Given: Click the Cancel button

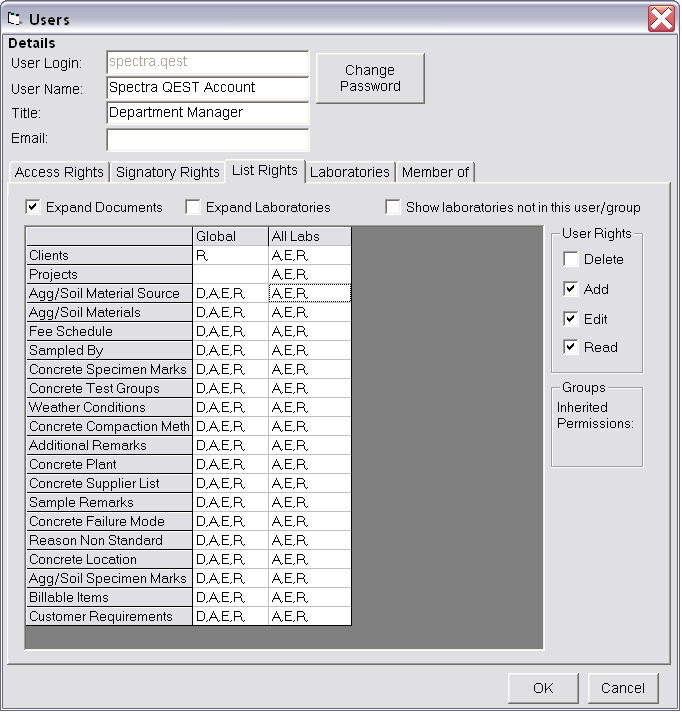Looking at the screenshot, I should pos(623,688).
